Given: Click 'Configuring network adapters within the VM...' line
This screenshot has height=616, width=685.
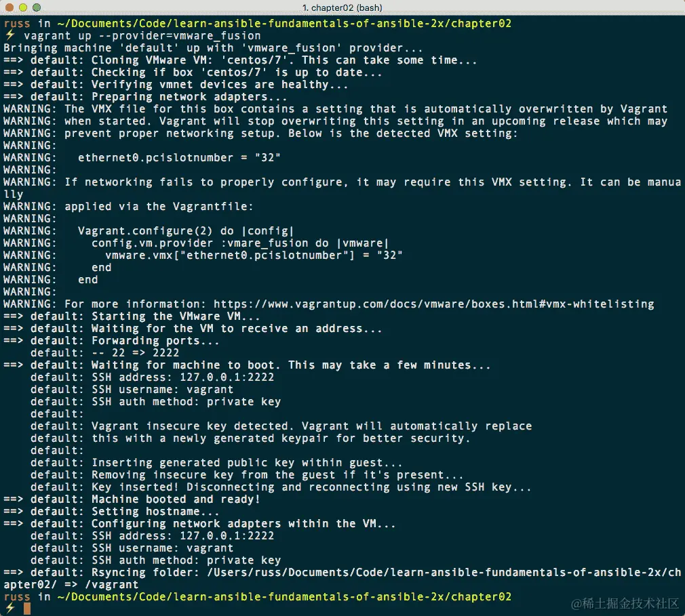Looking at the screenshot, I should coord(199,524).
